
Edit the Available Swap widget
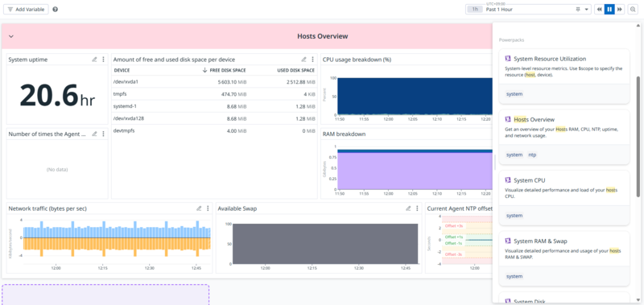408,208
